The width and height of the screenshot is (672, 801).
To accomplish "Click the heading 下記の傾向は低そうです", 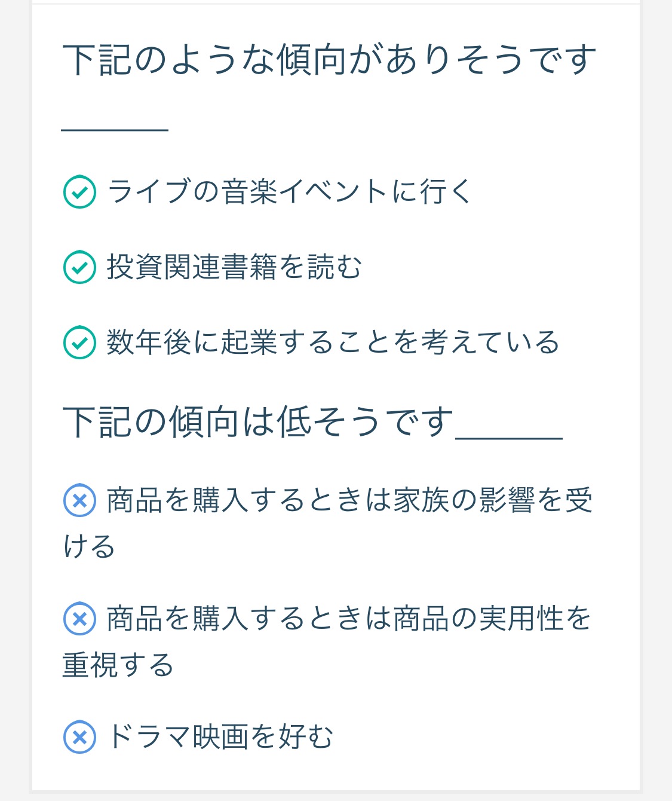I will pyautogui.click(x=258, y=421).
